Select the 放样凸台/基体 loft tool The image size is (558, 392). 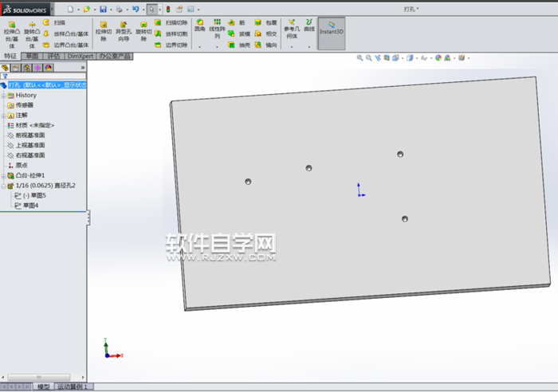click(x=65, y=33)
